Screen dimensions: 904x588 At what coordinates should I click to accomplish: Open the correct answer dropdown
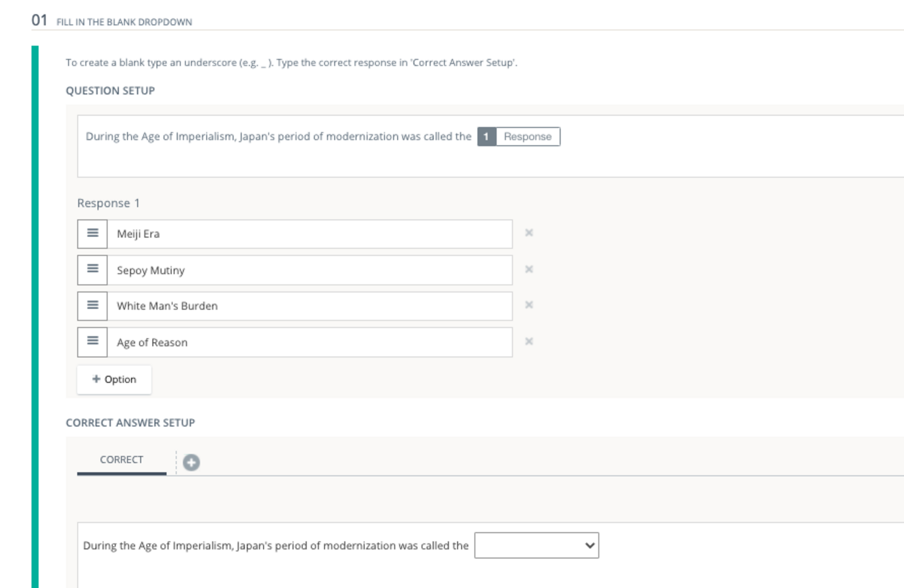(536, 545)
